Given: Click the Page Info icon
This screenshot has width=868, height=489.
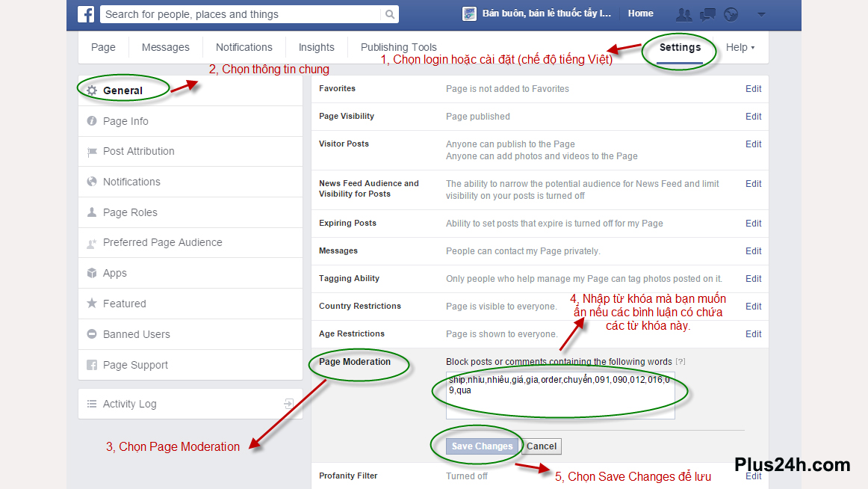Looking at the screenshot, I should tap(92, 120).
